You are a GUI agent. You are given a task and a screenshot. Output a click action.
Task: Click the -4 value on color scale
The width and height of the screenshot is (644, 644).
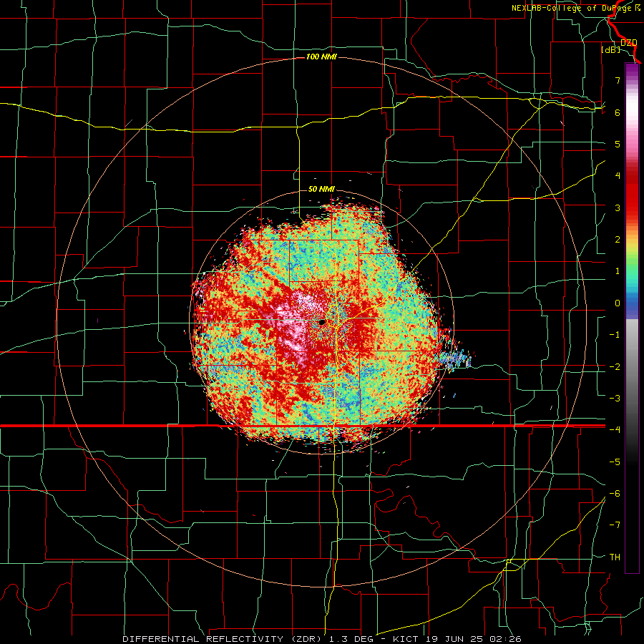[x=615, y=430]
